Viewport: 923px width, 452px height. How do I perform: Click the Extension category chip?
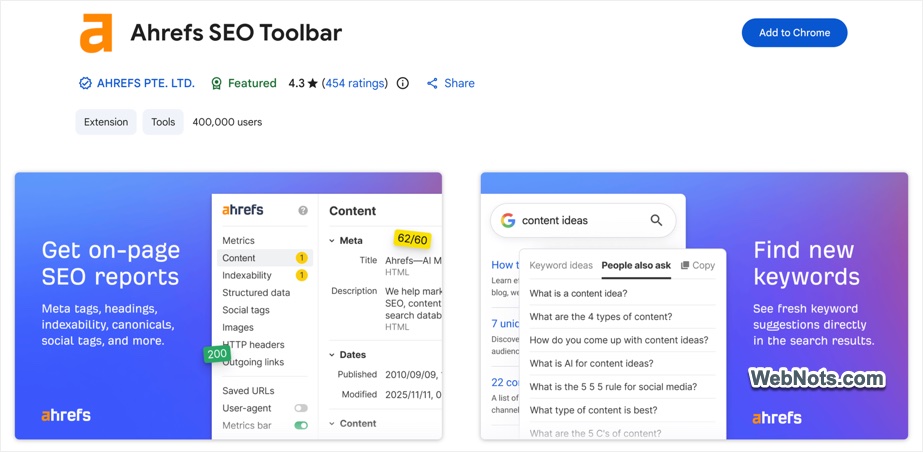coord(106,122)
